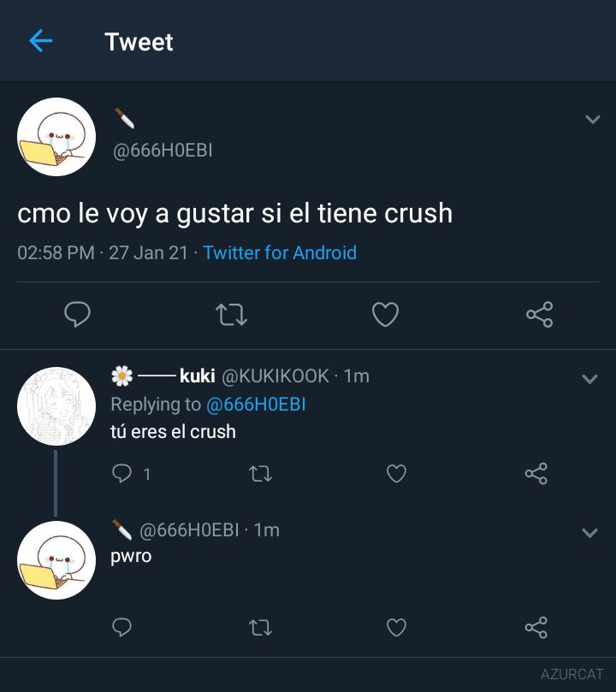Viewport: 616px width, 692px height.
Task: Reply to the main tweet about crush
Action: 77,314
